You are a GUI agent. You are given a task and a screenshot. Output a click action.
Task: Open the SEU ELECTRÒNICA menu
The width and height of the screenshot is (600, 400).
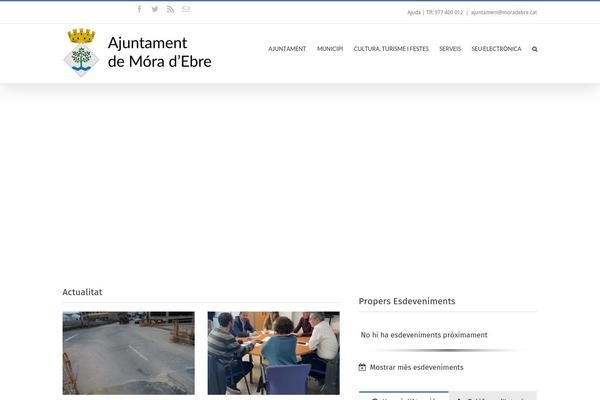(x=496, y=49)
